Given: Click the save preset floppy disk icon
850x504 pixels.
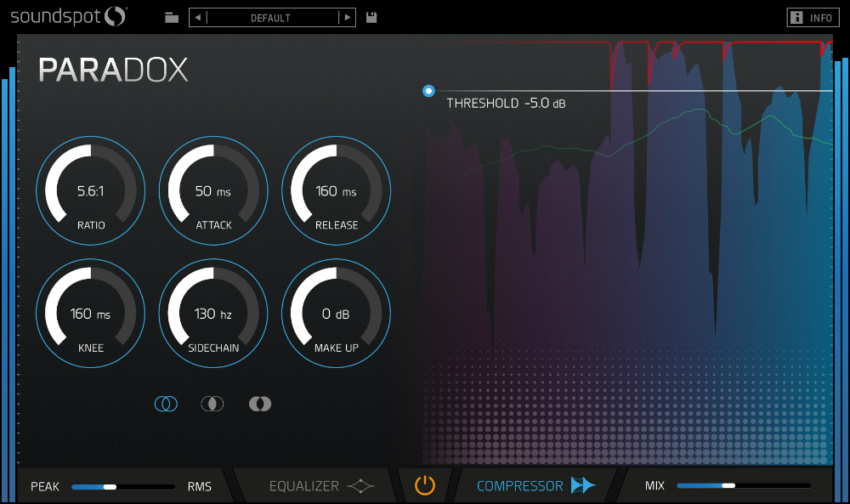Looking at the screenshot, I should [371, 18].
